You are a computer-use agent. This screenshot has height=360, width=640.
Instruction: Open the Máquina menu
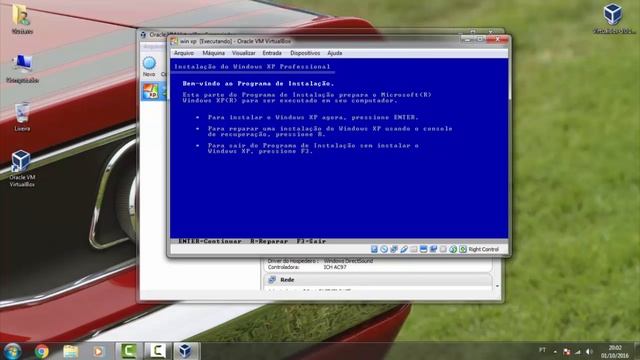(x=213, y=53)
